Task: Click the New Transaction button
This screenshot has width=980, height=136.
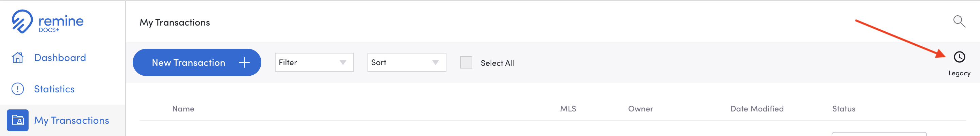Action: coord(197,62)
